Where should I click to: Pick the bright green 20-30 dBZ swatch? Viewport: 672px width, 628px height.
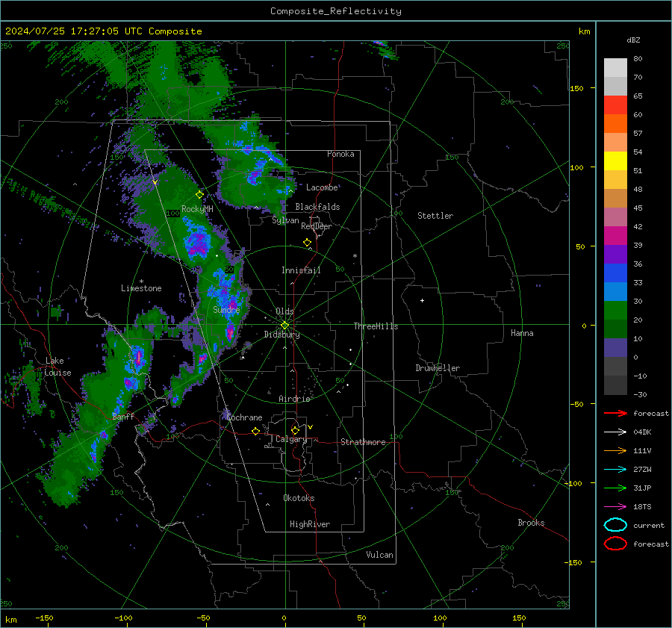tap(615, 311)
